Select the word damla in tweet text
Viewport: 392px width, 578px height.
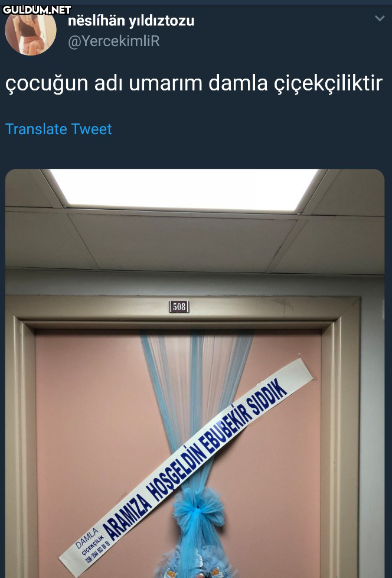tap(238, 83)
